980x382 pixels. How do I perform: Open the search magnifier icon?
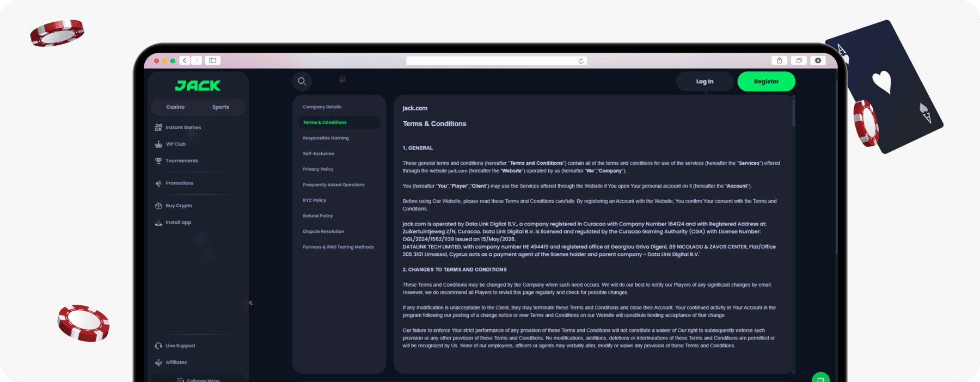tap(302, 82)
